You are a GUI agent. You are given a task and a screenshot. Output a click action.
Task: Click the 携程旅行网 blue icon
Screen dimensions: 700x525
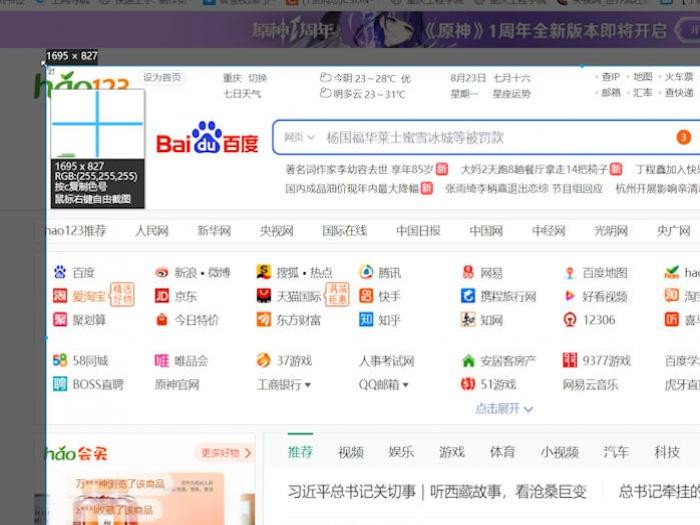click(x=468, y=296)
